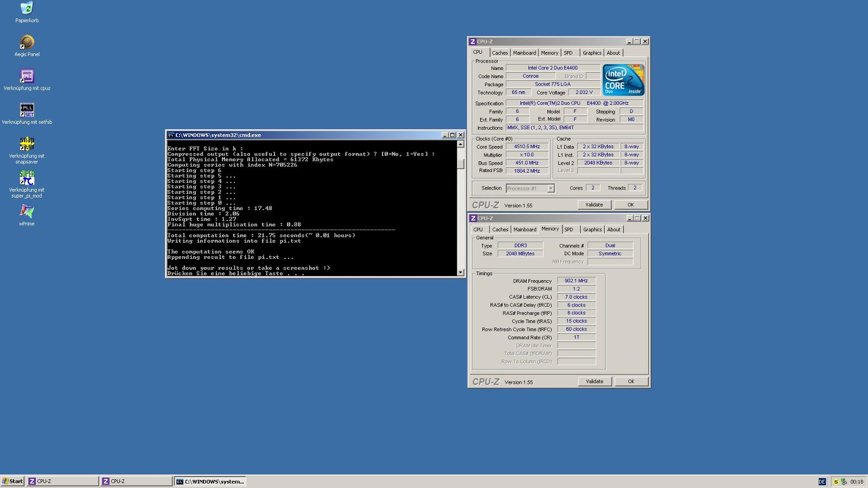Click the FSB:DRAM 1:2 value
The image size is (868, 488).
click(x=576, y=289)
